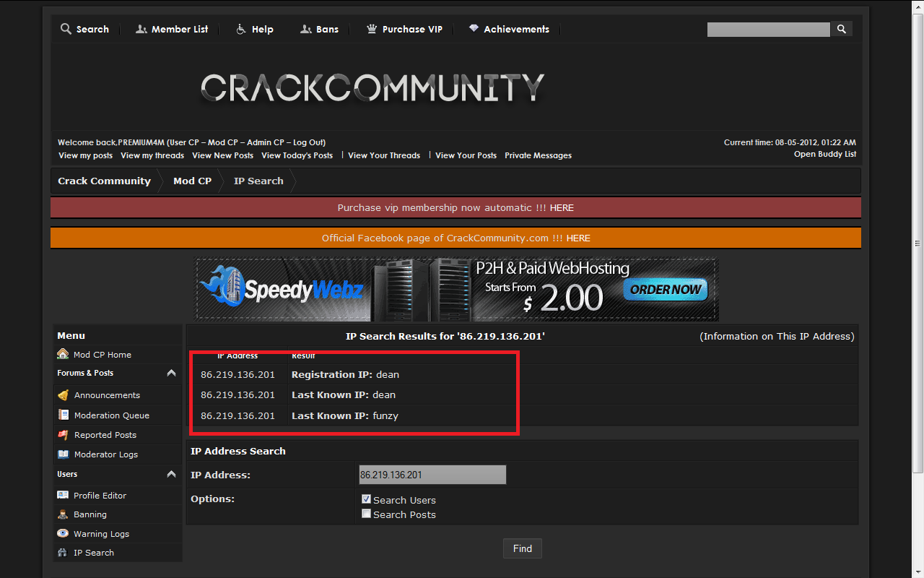Collapse the Users menu section
924x578 pixels.
[x=171, y=474]
